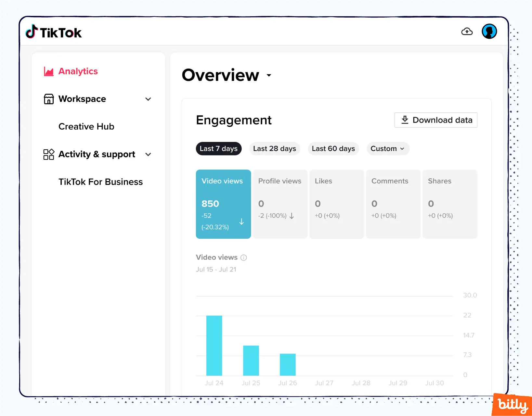Open the Custom date range dropdown
The width and height of the screenshot is (532, 416).
(388, 148)
